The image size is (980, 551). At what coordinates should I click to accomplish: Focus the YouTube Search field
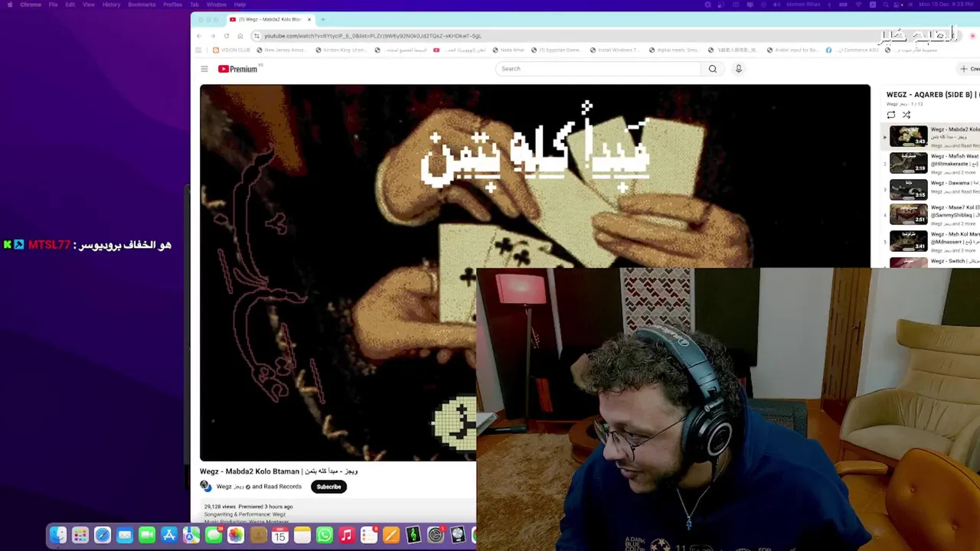pyautogui.click(x=599, y=69)
